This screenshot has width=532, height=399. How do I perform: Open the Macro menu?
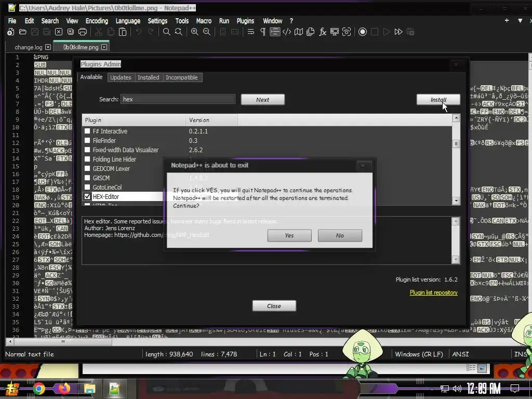click(204, 21)
